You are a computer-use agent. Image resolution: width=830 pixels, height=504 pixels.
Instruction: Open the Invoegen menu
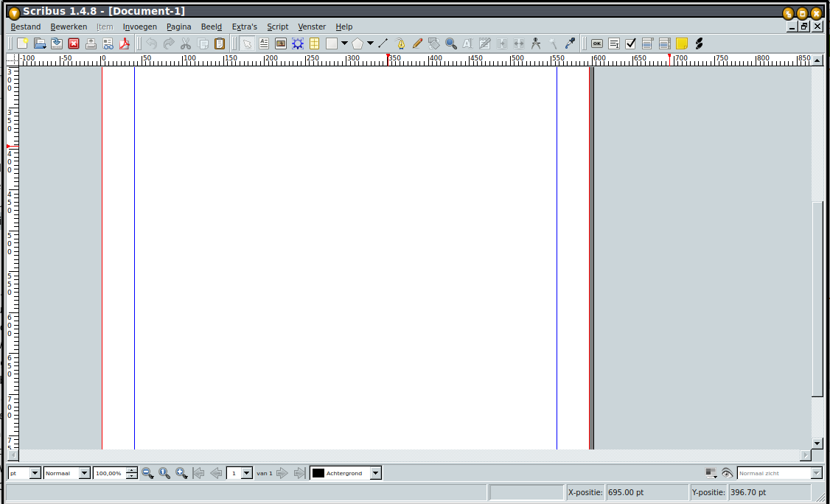pyautogui.click(x=140, y=27)
